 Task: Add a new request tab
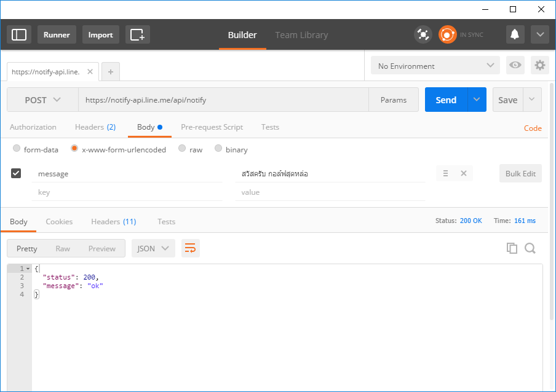[111, 72]
